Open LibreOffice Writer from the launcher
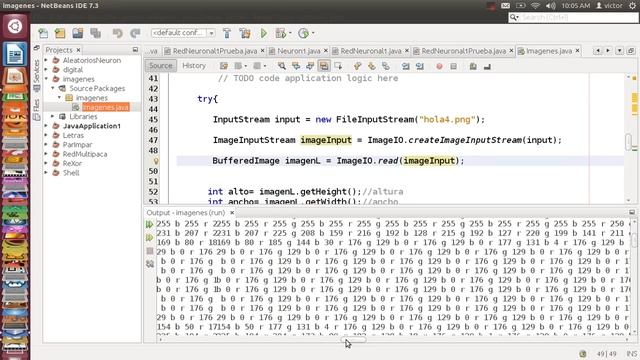Viewport: 640px width, 360px height. point(15,53)
